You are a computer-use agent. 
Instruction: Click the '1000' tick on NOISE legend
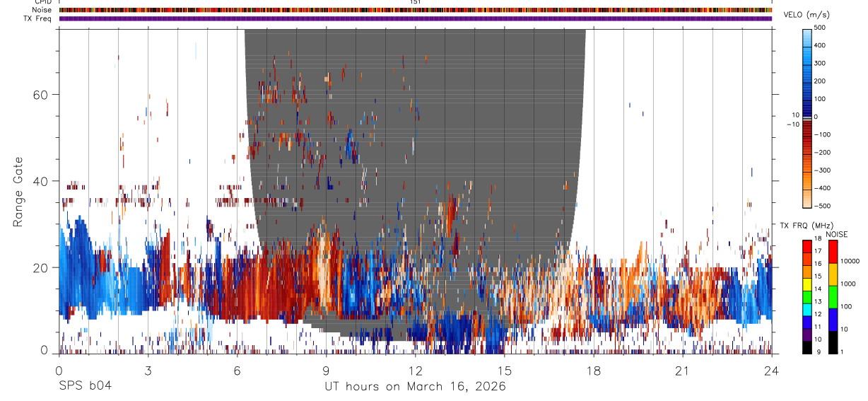pyautogui.click(x=848, y=284)
